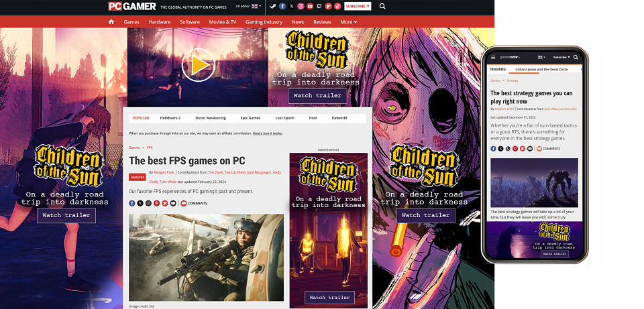Share FPS article on Facebook
This screenshot has width=644, height=309.
tap(132, 203)
